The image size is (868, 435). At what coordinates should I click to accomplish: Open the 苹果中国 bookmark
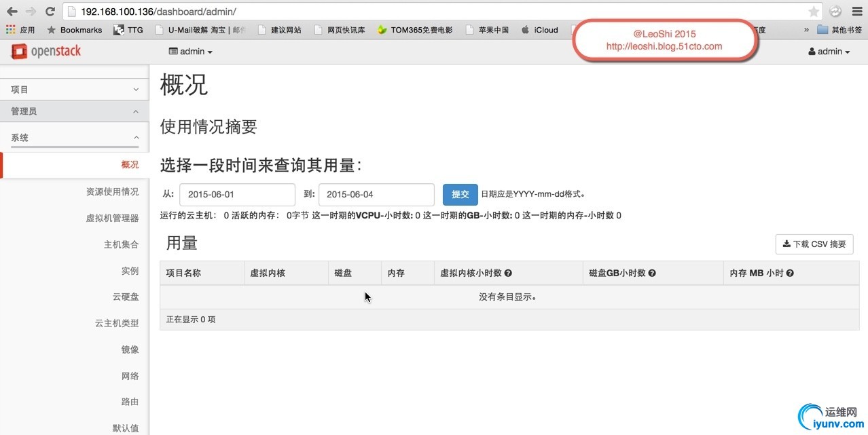click(486, 30)
